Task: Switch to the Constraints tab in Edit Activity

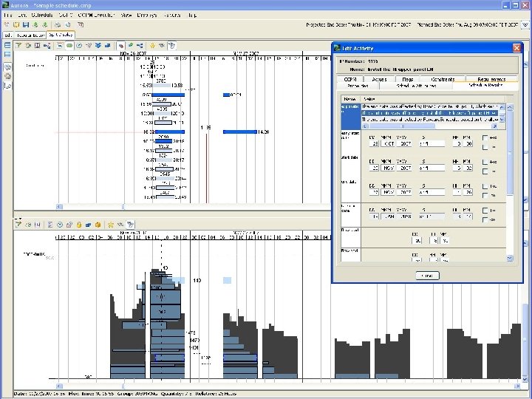Action: click(x=443, y=79)
